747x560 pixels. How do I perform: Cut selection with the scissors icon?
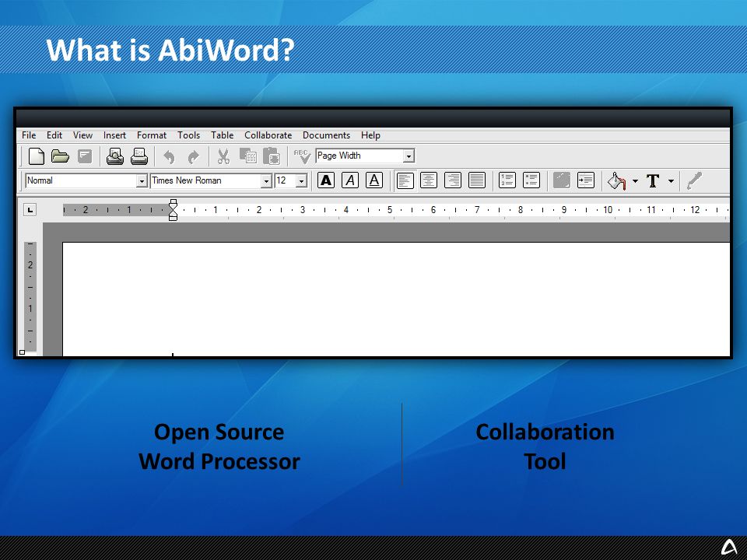tap(223, 156)
